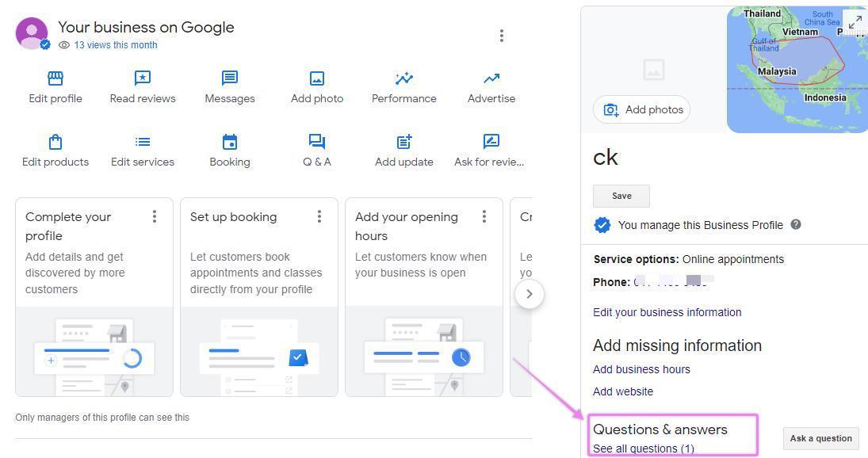Expand the map to full view
The height and width of the screenshot is (458, 868).
(855, 22)
